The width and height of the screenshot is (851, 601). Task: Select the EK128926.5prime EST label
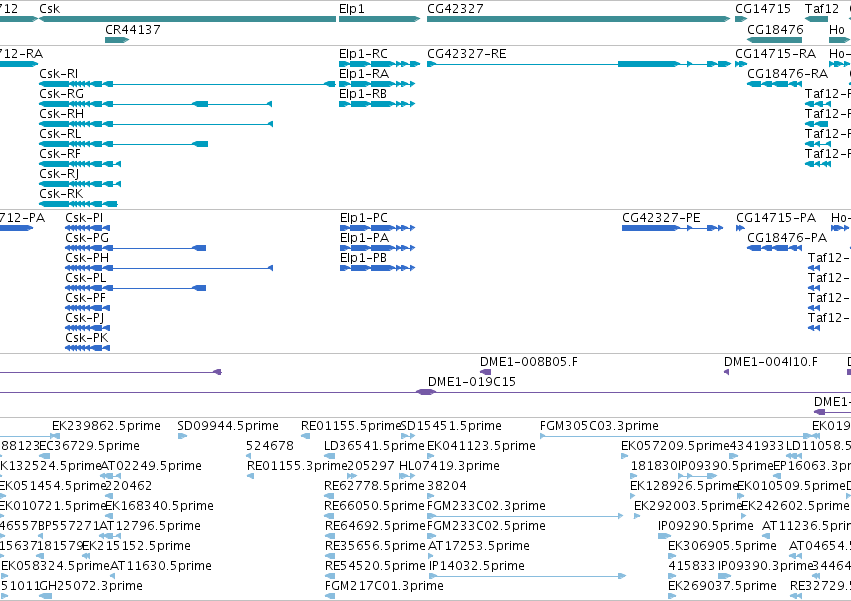point(684,486)
